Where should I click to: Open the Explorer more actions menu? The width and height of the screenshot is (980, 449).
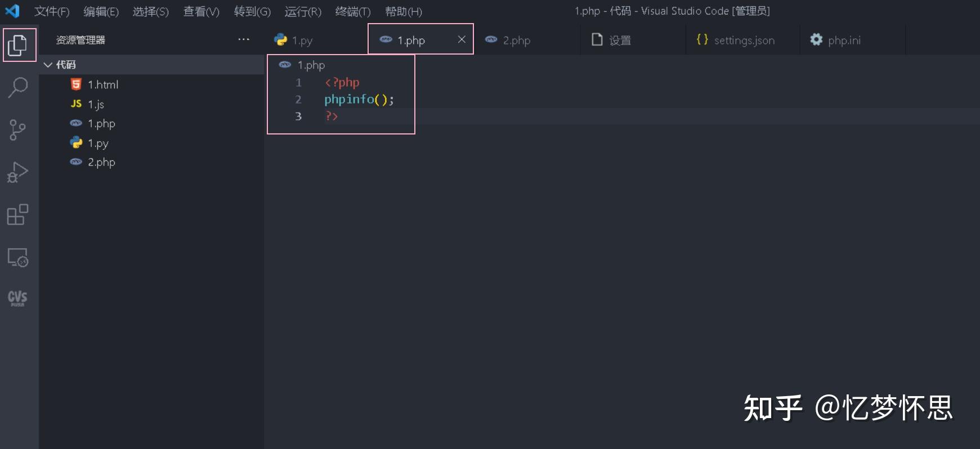[244, 39]
